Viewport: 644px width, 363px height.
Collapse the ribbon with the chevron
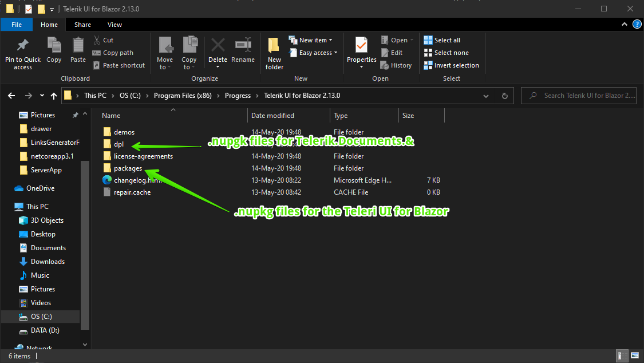click(x=625, y=24)
